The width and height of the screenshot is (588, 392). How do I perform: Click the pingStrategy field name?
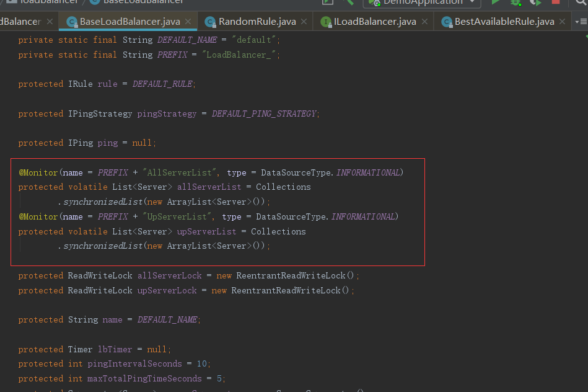click(167, 114)
